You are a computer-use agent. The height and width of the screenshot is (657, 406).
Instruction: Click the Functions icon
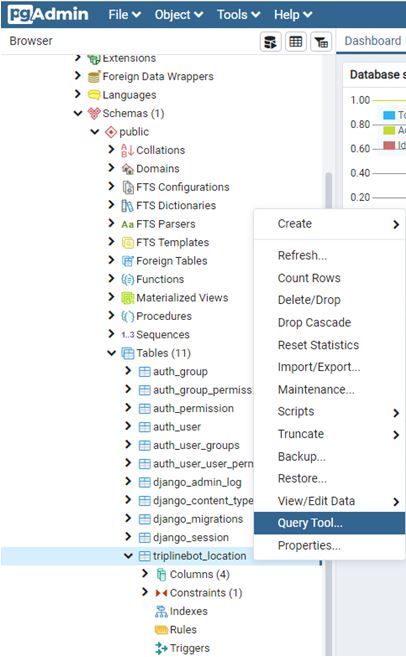127,279
